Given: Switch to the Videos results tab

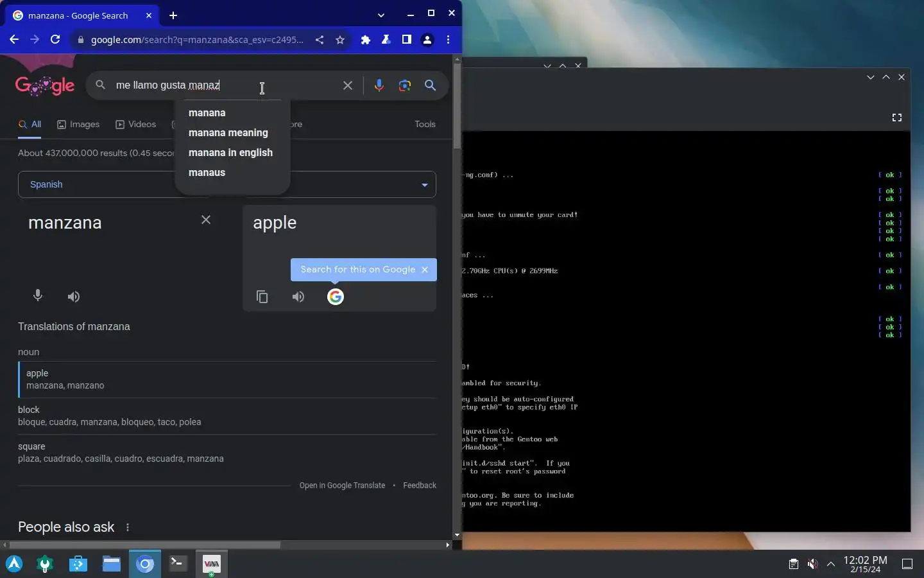Looking at the screenshot, I should [135, 125].
